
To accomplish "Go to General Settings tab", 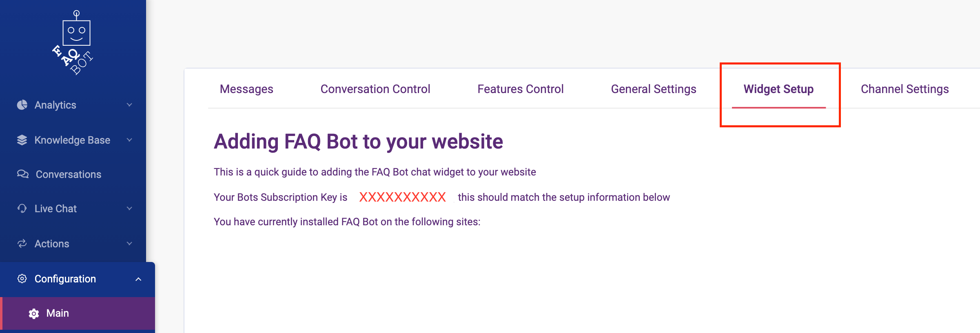I will [654, 89].
